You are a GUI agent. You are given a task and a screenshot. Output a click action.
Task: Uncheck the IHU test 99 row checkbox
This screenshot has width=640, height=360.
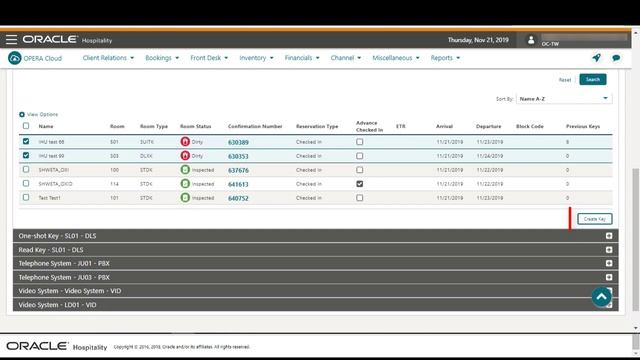[x=26, y=155]
